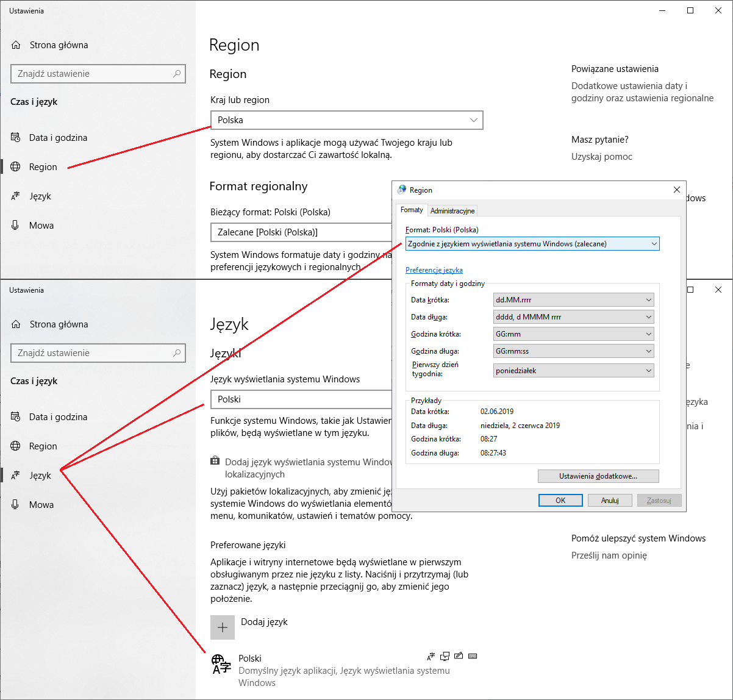Open the Pierwszy dzień tygodnia dropdown
Viewport: 733px width, 700px height.
point(574,371)
